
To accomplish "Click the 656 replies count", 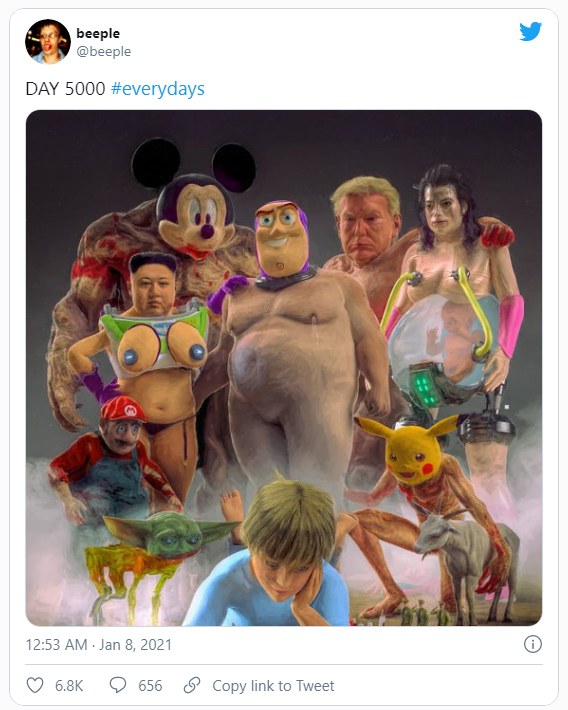I will 150,686.
